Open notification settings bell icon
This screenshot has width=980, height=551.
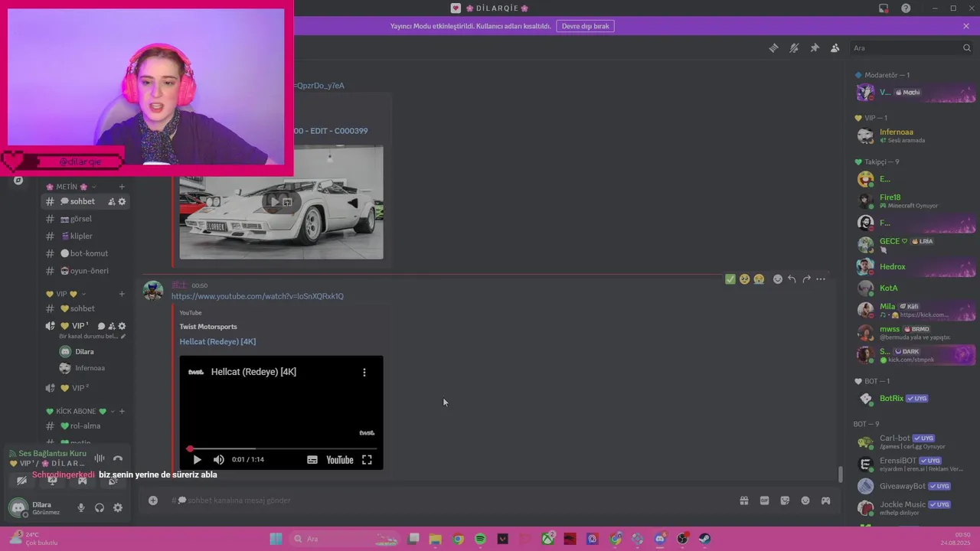click(794, 47)
